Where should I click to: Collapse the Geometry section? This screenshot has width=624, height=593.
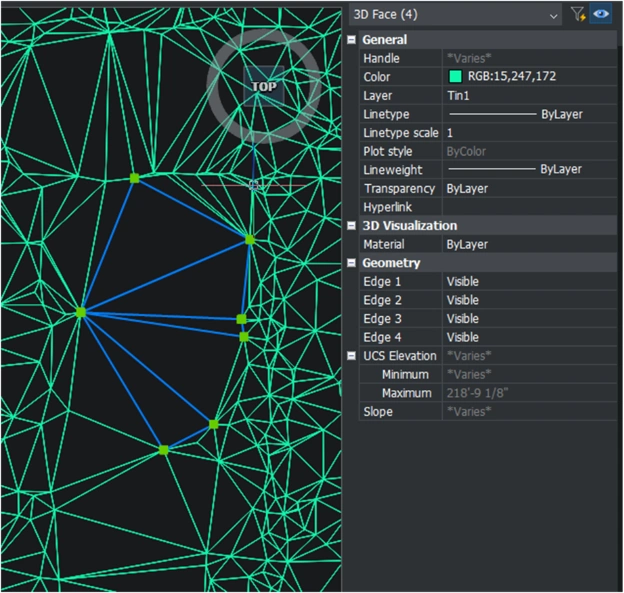351,263
